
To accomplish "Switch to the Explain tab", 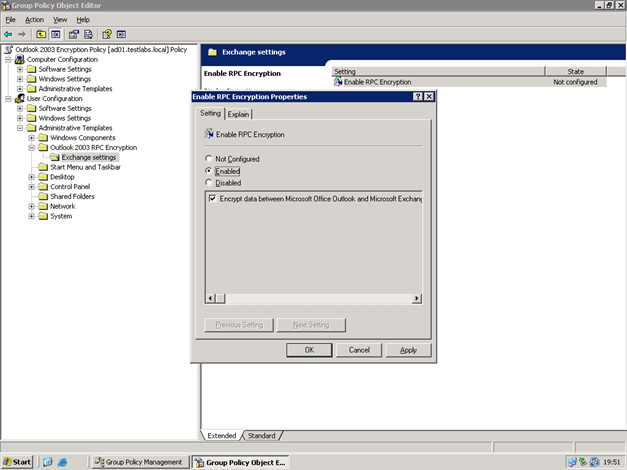I will tap(238, 114).
